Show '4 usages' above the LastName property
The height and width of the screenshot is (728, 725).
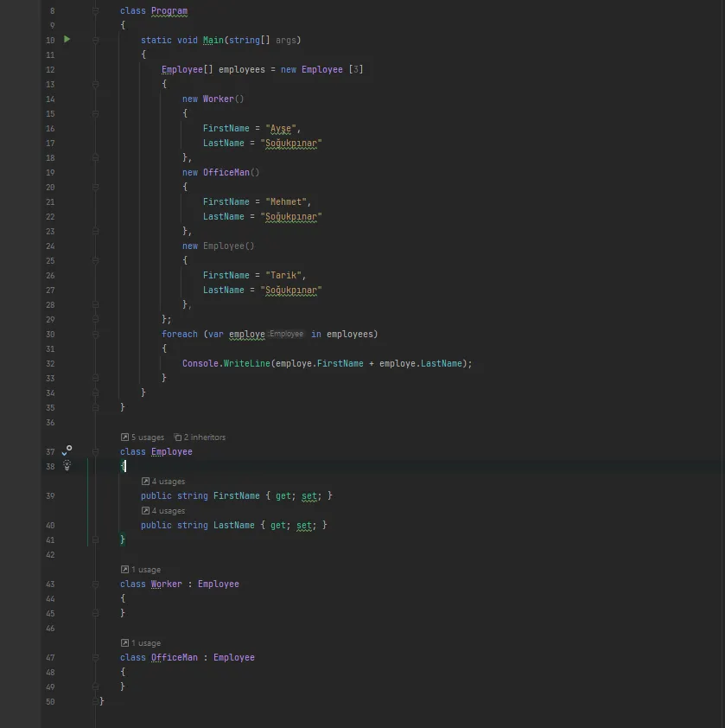coord(163,511)
